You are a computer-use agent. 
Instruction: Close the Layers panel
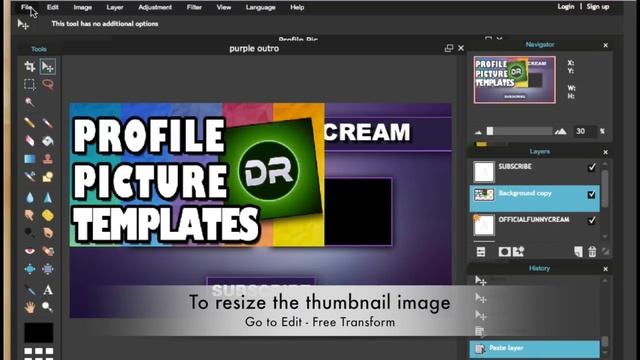(x=605, y=152)
